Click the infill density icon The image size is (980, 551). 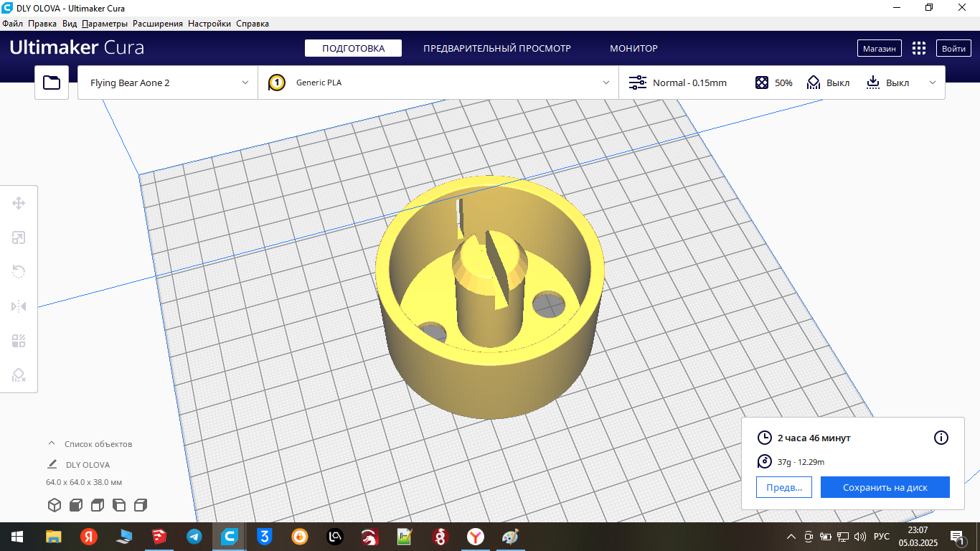coord(762,83)
